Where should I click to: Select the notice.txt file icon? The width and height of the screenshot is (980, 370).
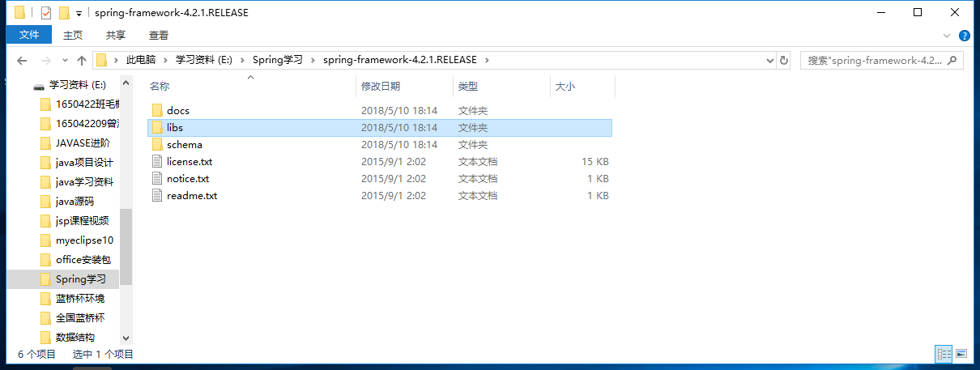(158, 178)
